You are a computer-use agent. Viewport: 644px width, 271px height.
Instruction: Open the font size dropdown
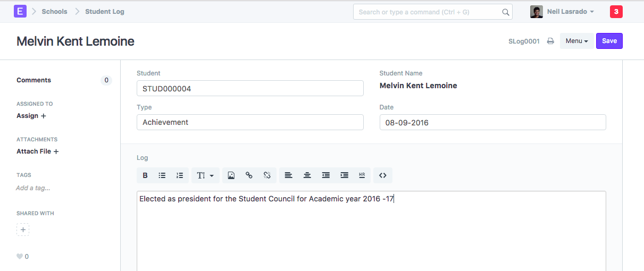point(205,175)
